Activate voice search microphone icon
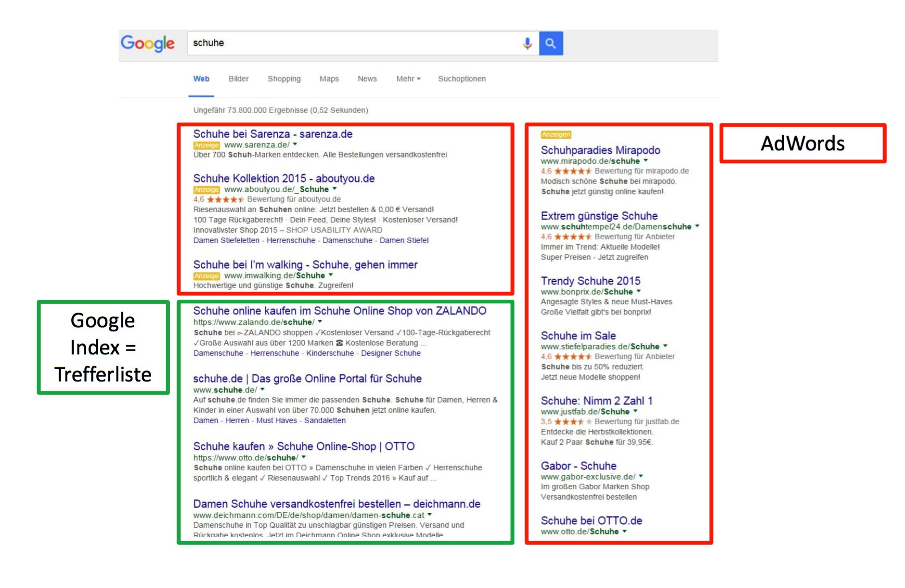The image size is (905, 588). click(527, 44)
